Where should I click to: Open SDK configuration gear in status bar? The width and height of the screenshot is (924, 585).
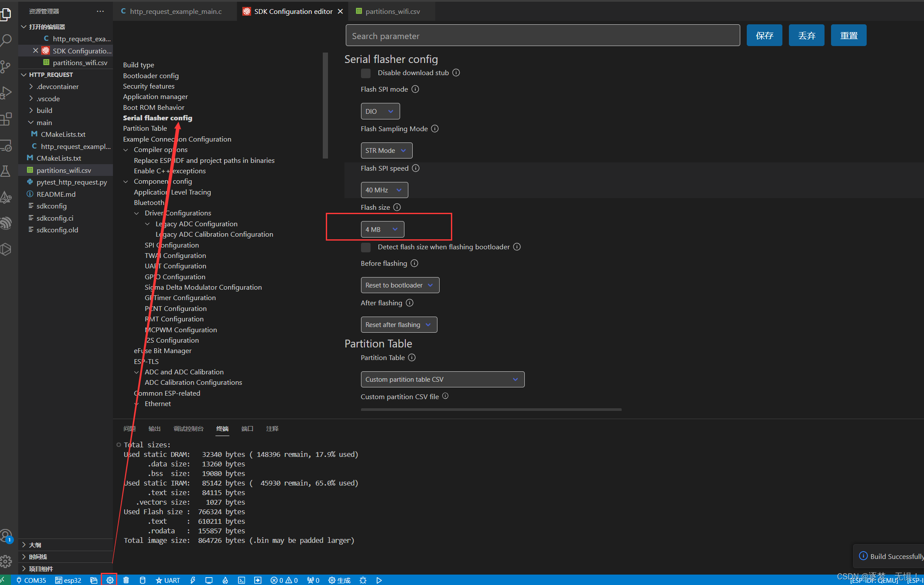110,580
